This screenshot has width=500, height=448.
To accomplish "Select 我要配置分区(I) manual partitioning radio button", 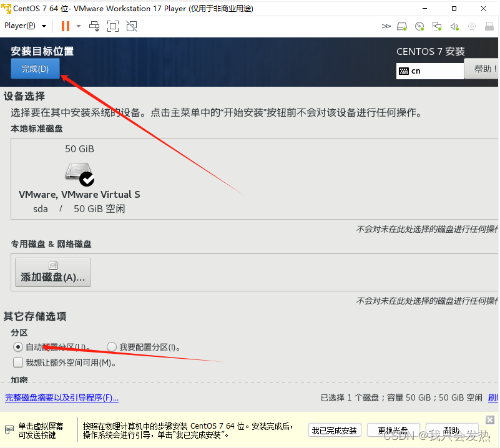I will click(112, 347).
